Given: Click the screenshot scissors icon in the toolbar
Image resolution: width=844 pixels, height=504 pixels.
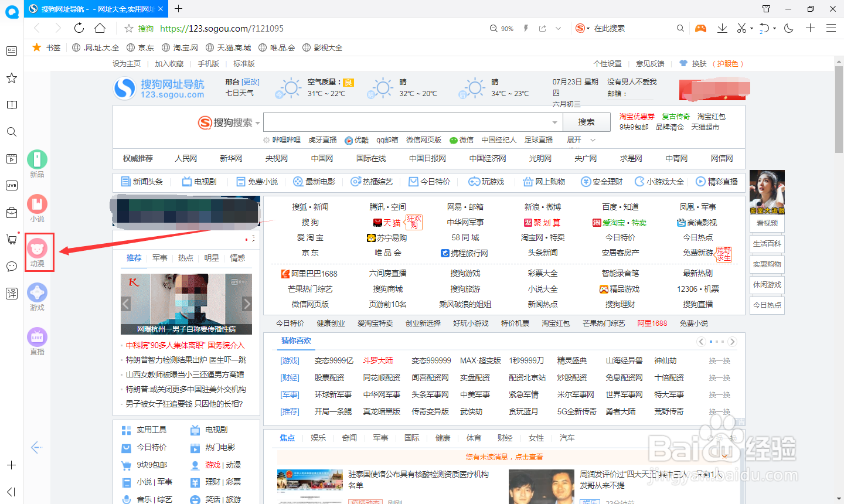Looking at the screenshot, I should pos(742,28).
